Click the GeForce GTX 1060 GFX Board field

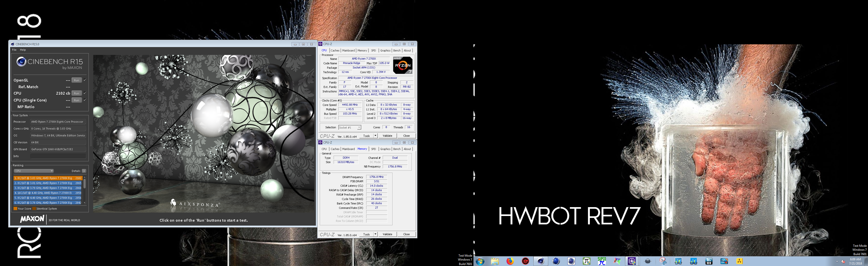pos(58,149)
